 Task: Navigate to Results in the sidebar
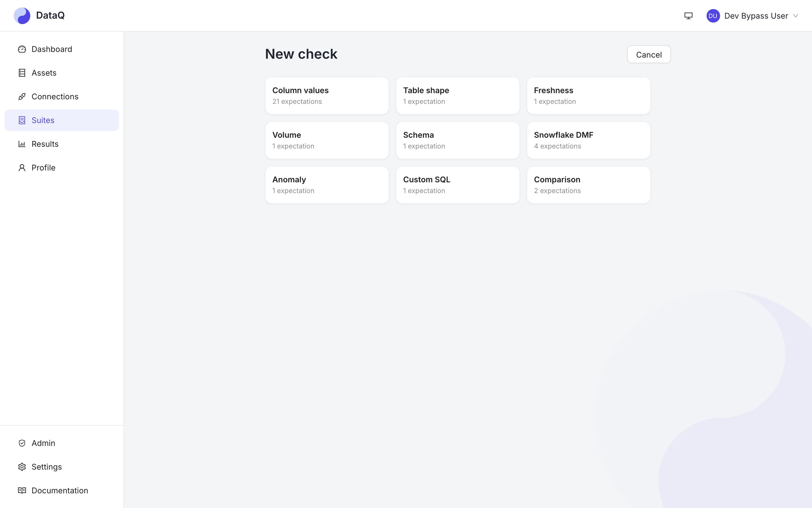tap(62, 144)
